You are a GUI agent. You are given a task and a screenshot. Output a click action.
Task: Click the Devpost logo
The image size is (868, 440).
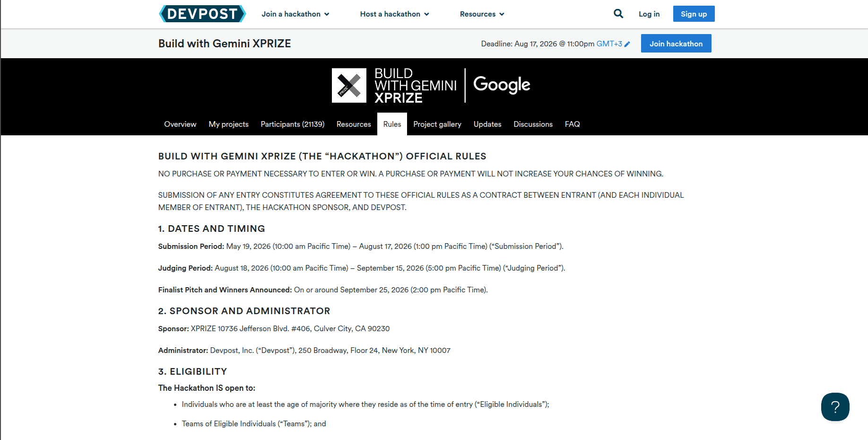202,14
